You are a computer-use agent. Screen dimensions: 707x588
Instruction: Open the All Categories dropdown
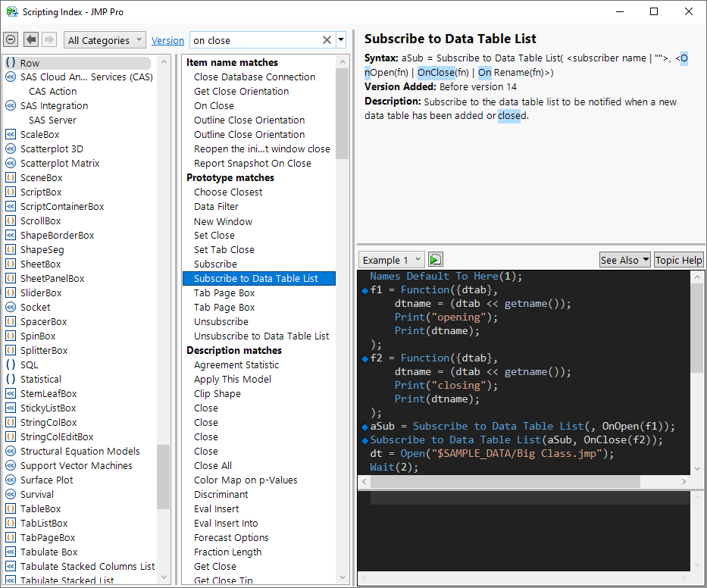106,40
